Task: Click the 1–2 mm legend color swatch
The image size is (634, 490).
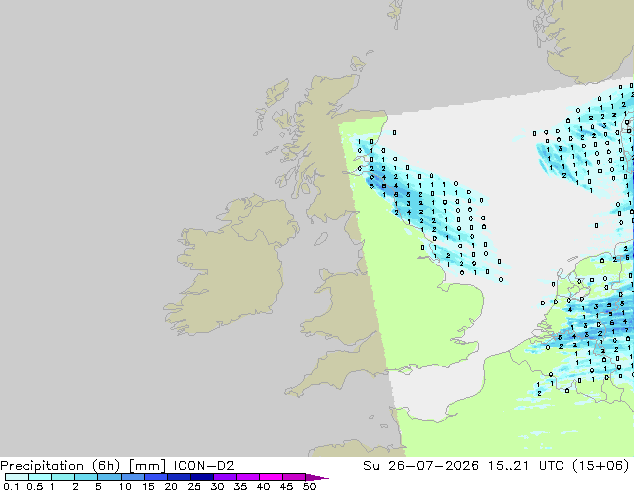Action: [x=63, y=477]
